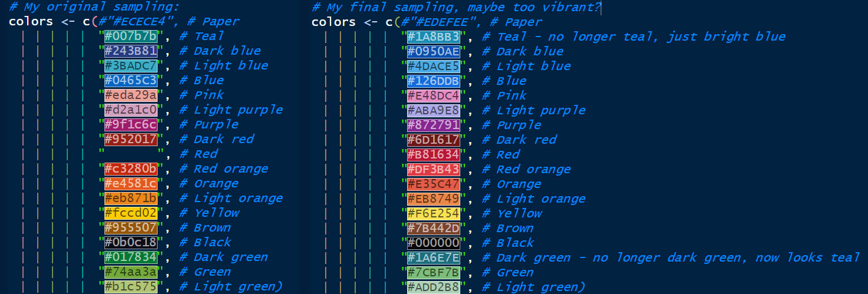Click the #9f1c6c purple swatch

click(x=130, y=124)
